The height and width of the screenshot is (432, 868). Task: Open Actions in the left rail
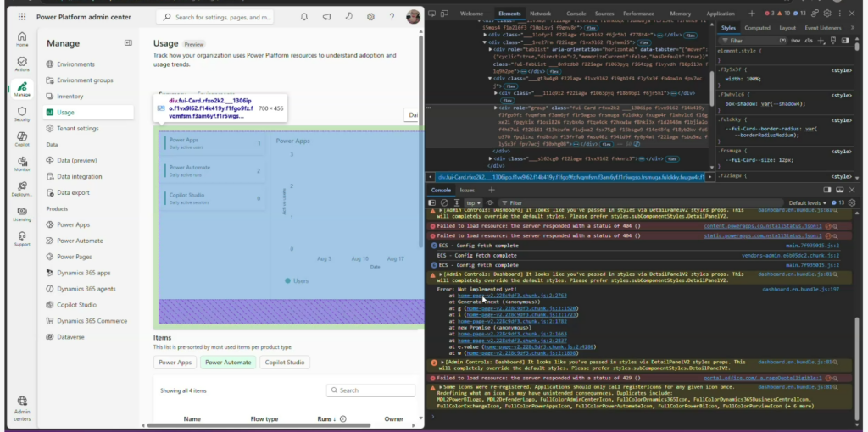click(21, 64)
